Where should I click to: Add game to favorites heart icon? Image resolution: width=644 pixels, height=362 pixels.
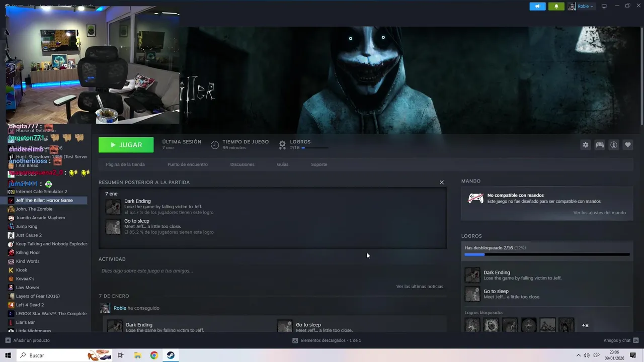tap(628, 145)
